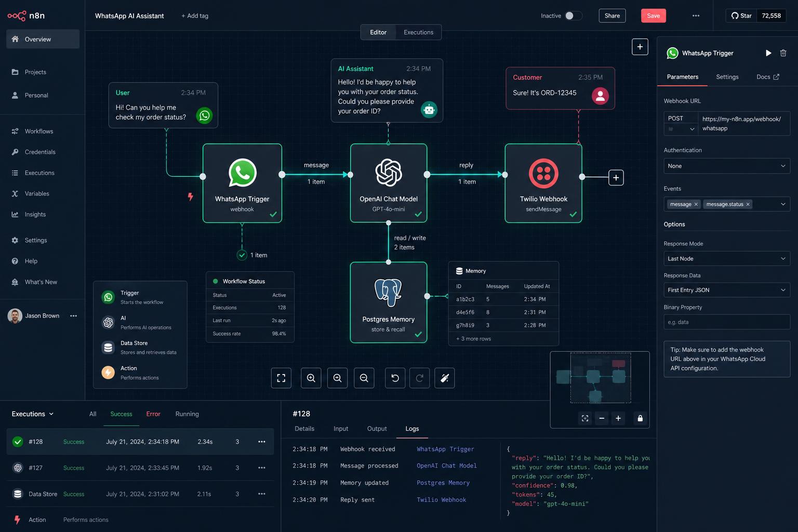This screenshot has width=798, height=532.
Task: Click the red lightning trigger icon by WhatsApp node
Action: click(191, 196)
